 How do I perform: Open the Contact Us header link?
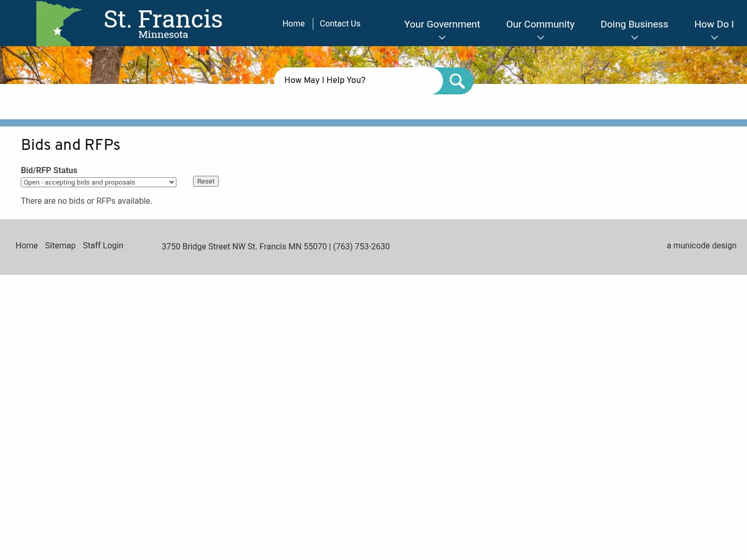[340, 24]
